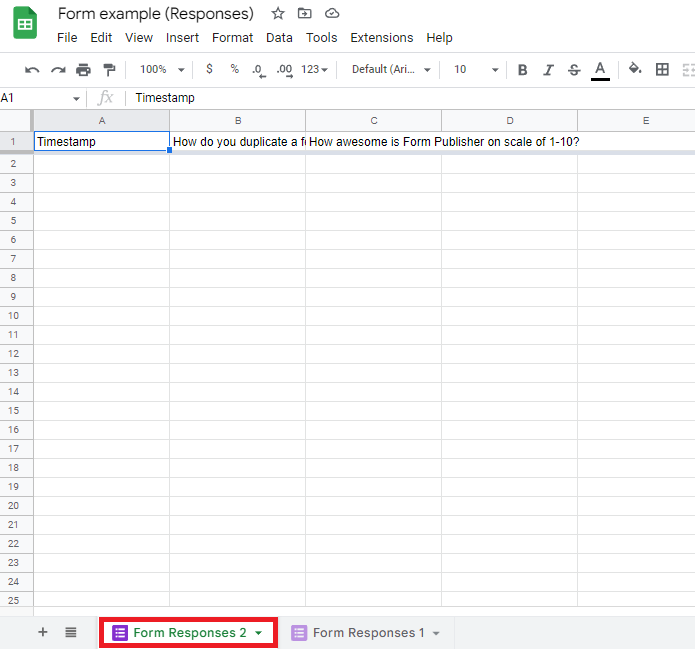Click the select-all corner box
This screenshot has height=649, width=695.
tap(16, 121)
